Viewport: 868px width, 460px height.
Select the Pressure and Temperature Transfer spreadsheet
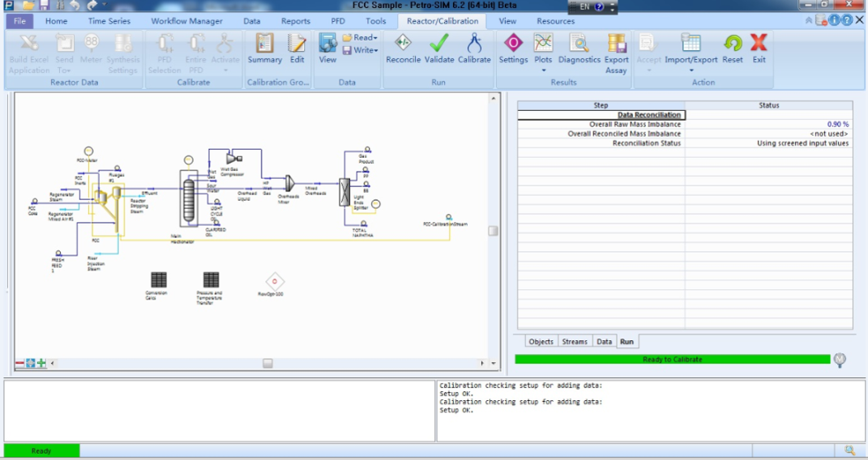[211, 279]
